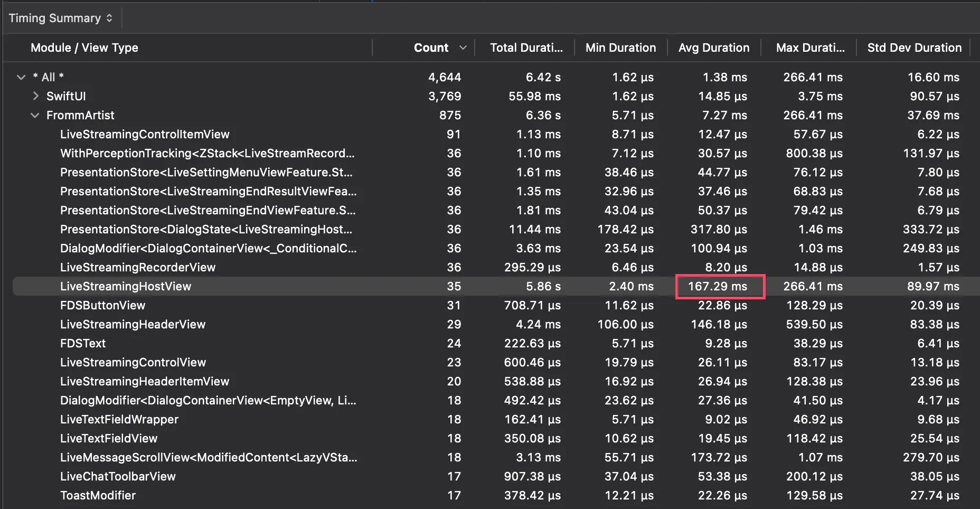The width and height of the screenshot is (980, 509).
Task: Sort by Max Duration column header
Action: (x=811, y=48)
